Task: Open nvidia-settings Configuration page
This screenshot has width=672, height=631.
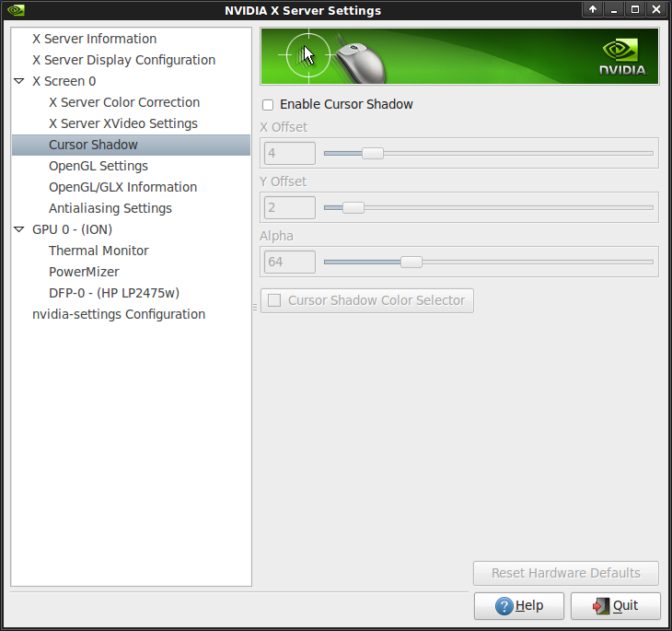Action: (119, 314)
